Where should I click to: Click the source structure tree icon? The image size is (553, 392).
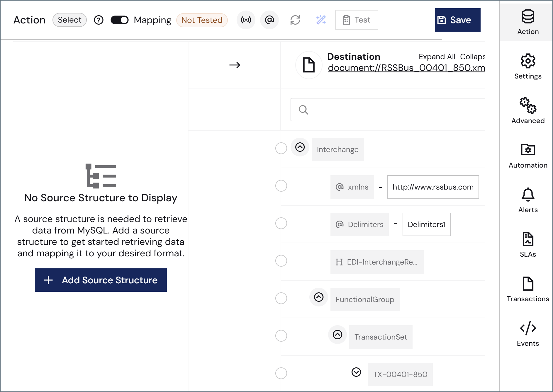tap(101, 176)
